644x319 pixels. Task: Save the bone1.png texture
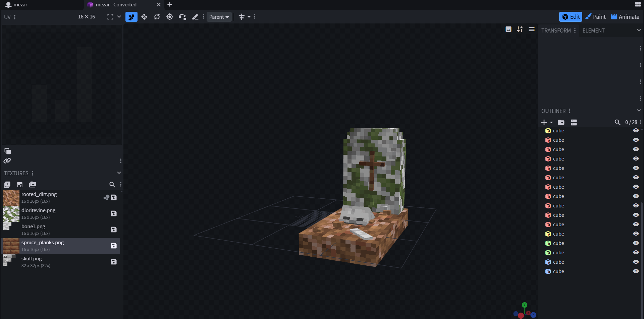point(114,230)
